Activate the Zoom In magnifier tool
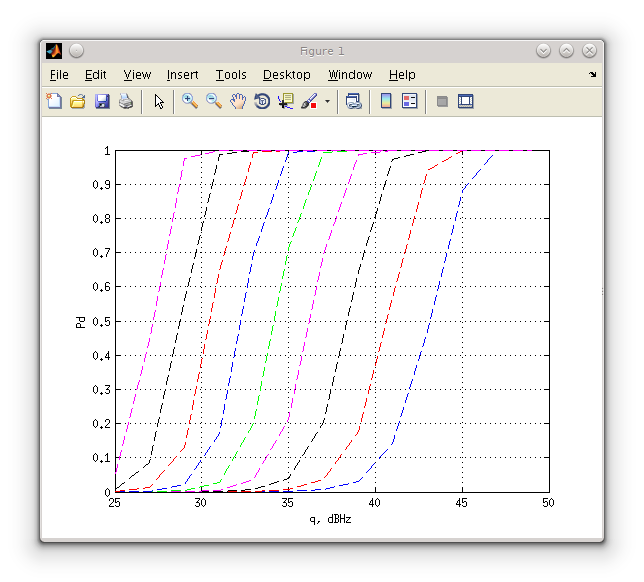This screenshot has height=582, width=644. tap(190, 101)
